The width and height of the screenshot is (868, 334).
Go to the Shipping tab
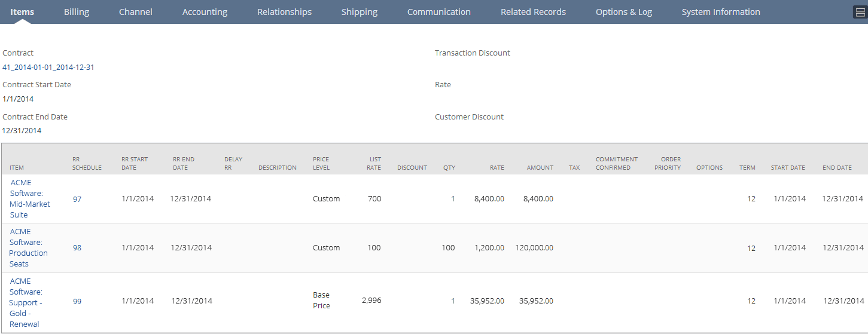click(360, 12)
